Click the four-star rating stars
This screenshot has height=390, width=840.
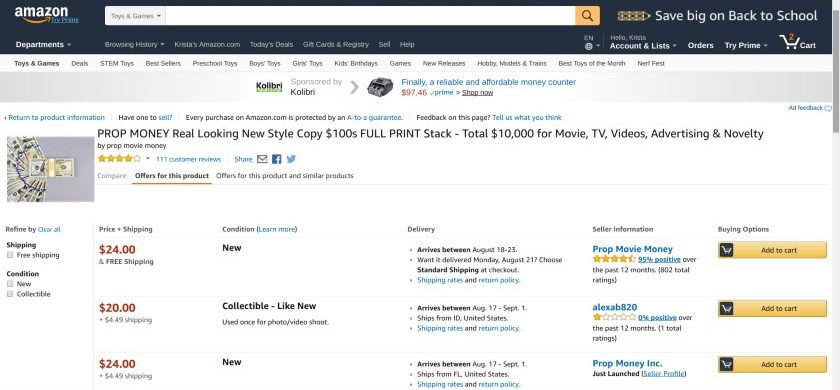[119, 159]
